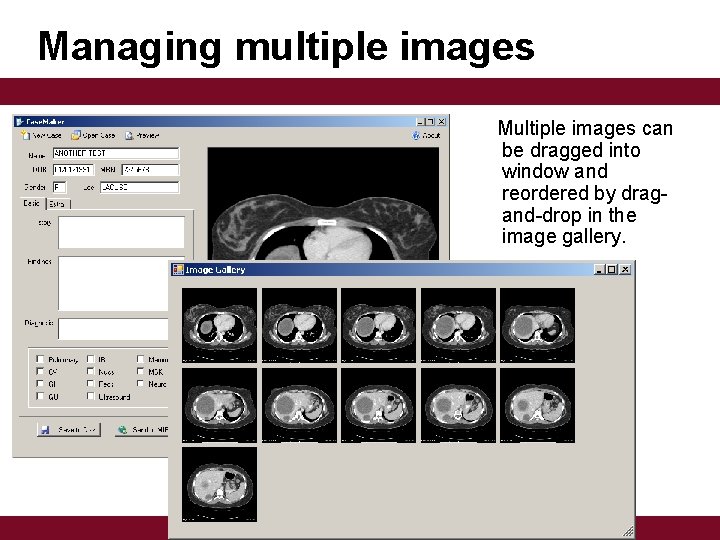This screenshot has width=720, height=540.
Task: Click the floppy disk save icon
Action: 45,430
